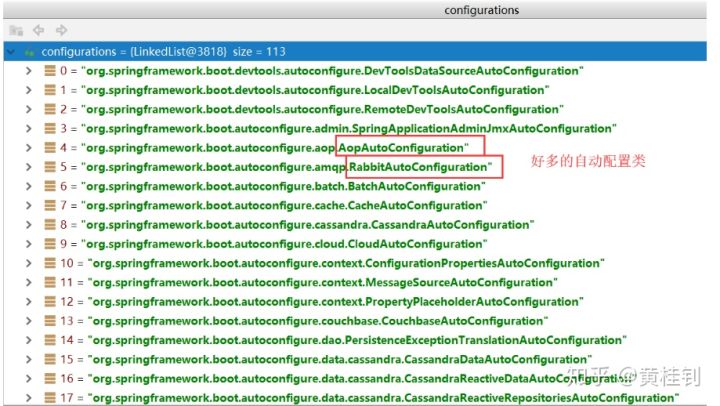Select the cloud.CloudAutoConfiguration string value
The image size is (720, 406).
click(284, 244)
